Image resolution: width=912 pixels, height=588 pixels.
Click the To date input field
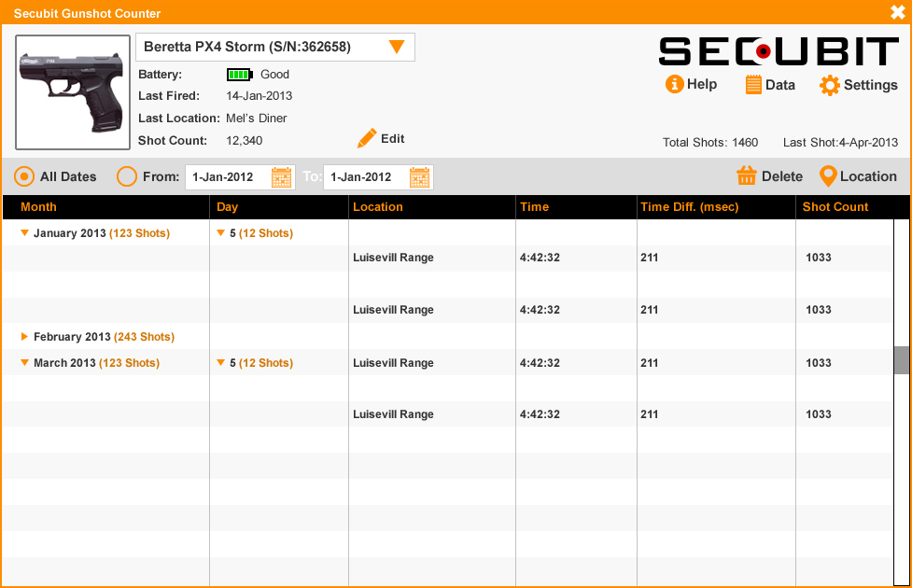tap(378, 177)
